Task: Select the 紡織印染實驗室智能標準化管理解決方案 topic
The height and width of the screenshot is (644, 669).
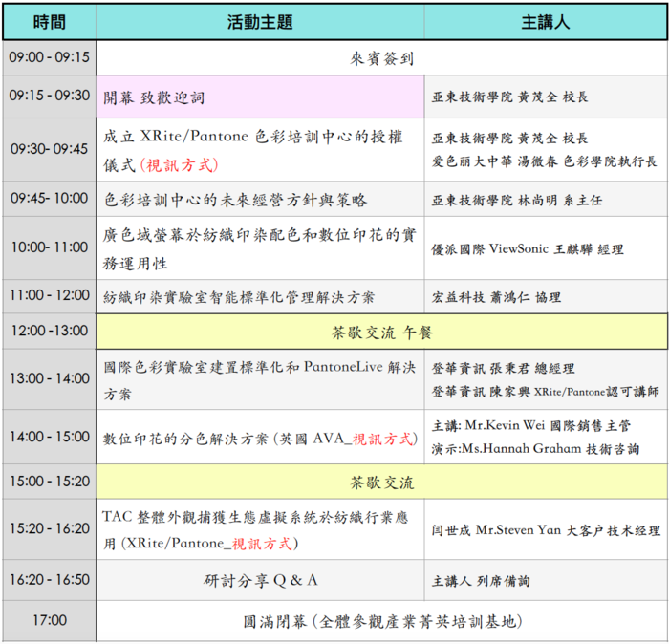Action: pos(239,297)
